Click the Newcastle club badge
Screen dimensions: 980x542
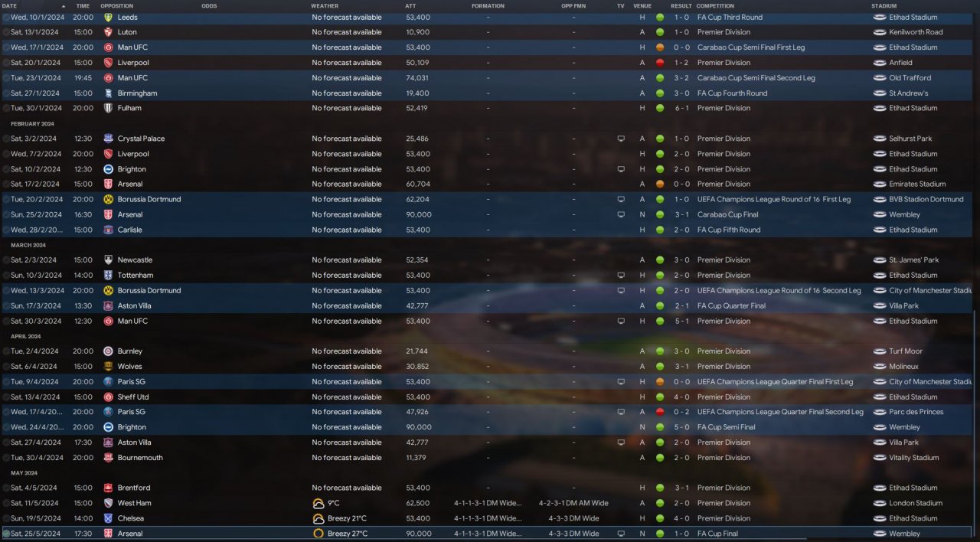pos(108,260)
